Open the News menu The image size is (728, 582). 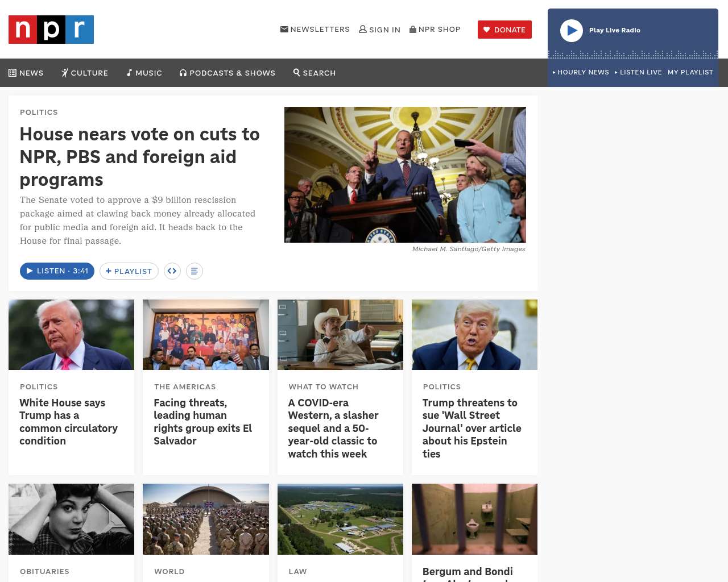pos(26,73)
